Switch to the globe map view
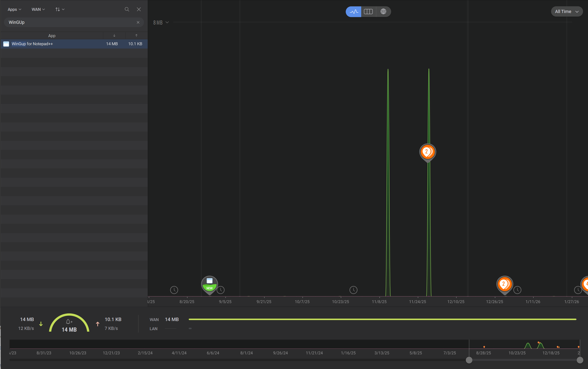The height and width of the screenshot is (369, 588). click(383, 12)
